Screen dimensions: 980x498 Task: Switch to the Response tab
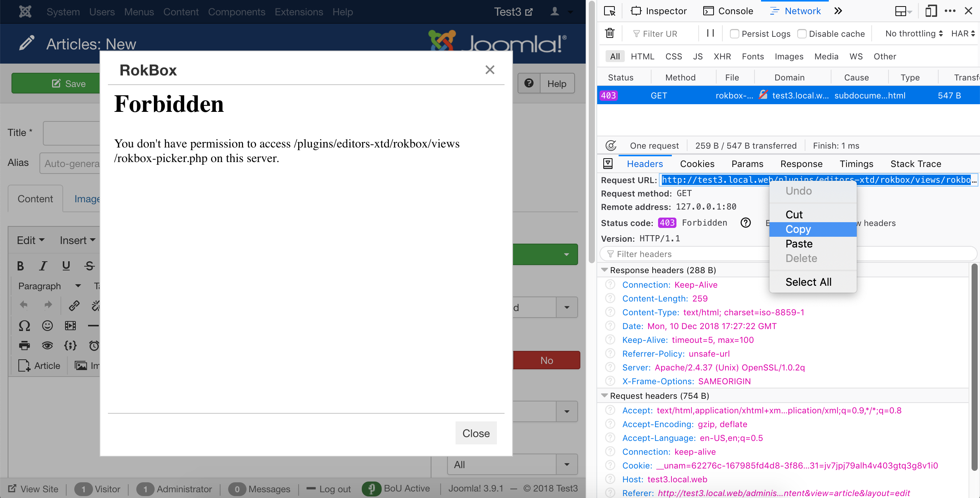point(801,164)
